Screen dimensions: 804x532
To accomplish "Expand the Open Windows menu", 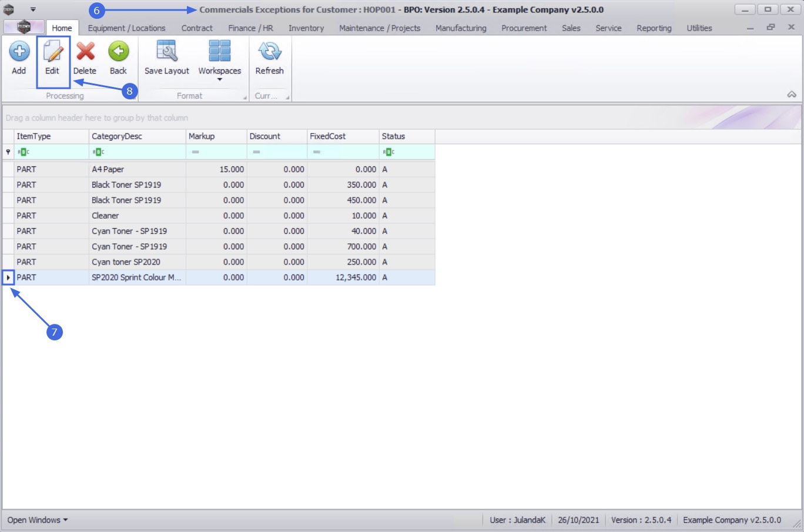I will [38, 520].
